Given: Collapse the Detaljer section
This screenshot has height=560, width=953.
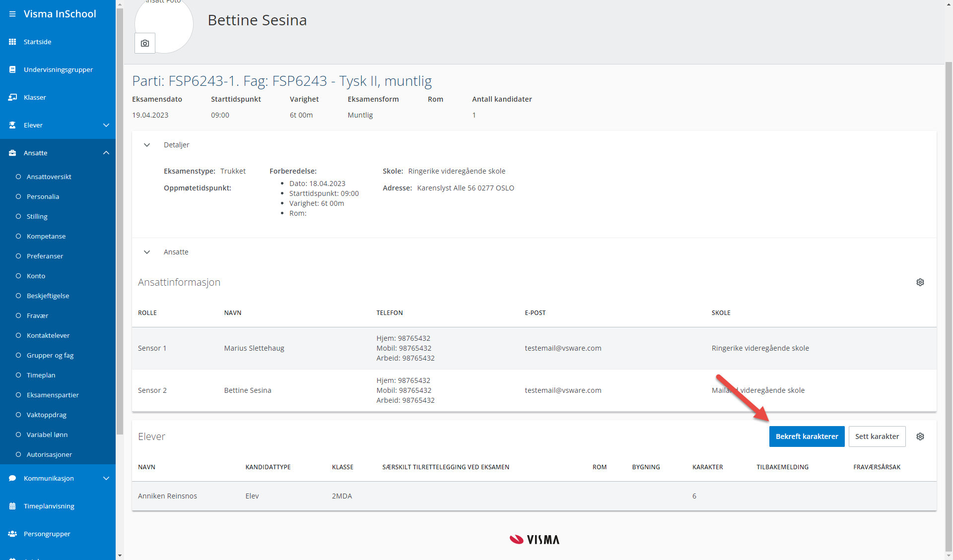Looking at the screenshot, I should (147, 145).
